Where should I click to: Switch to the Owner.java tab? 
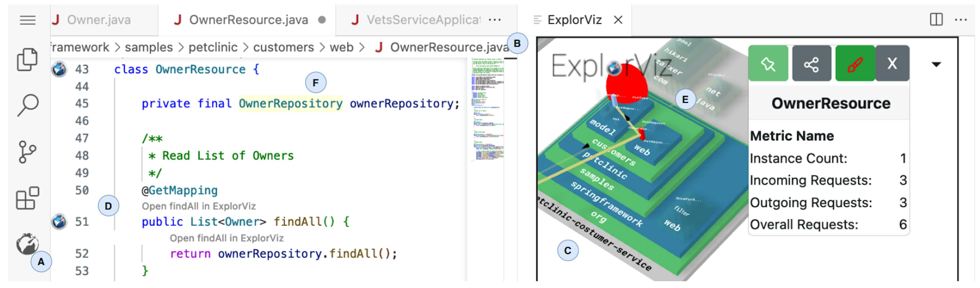coord(99,20)
